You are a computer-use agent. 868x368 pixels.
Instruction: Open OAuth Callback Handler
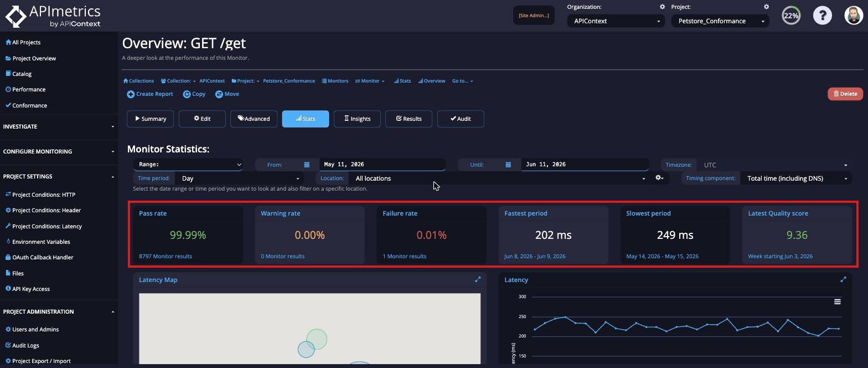coord(39,257)
